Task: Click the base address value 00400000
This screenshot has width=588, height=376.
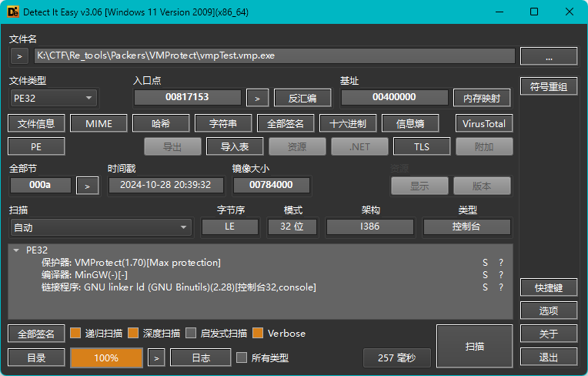Action: pos(394,97)
